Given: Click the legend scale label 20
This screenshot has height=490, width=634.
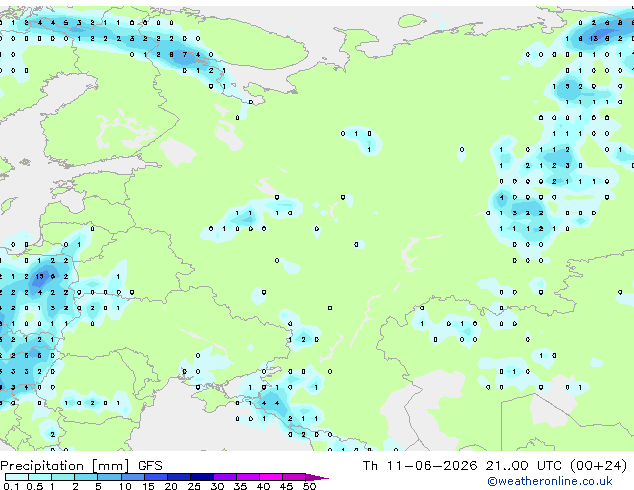Looking at the screenshot, I should coord(171,486).
